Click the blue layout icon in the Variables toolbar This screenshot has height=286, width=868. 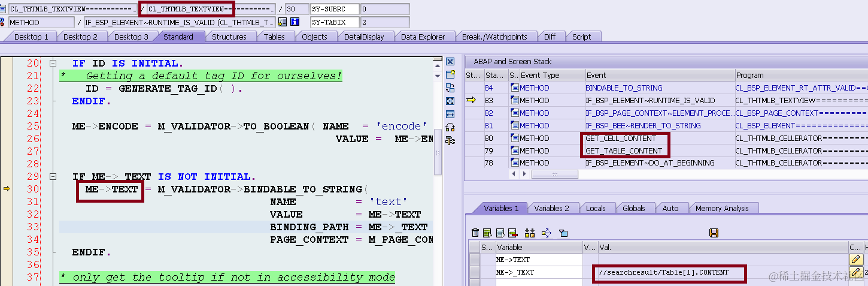pos(563,233)
